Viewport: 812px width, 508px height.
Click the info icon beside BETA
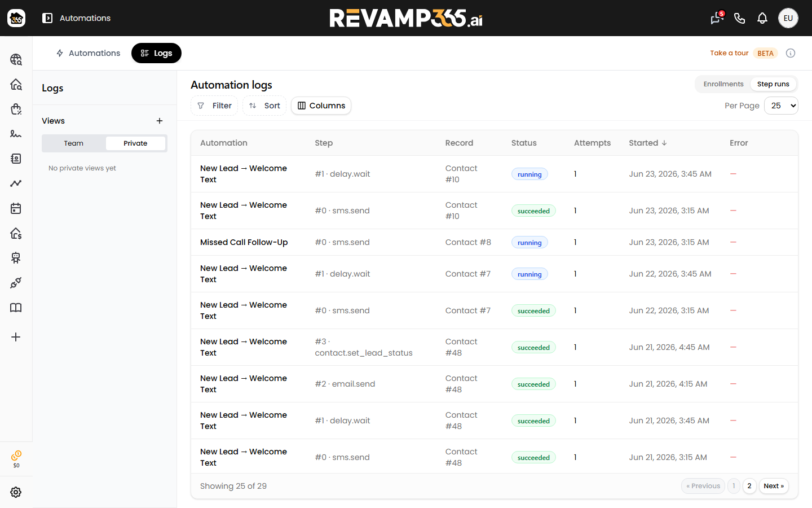791,53
